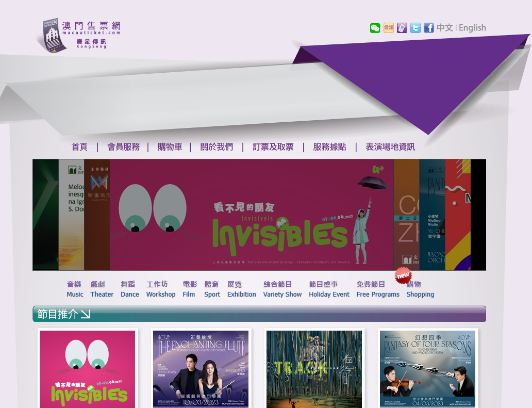Open 表演場地資訊 venue information
The width and height of the screenshot is (532, 408).
[390, 147]
